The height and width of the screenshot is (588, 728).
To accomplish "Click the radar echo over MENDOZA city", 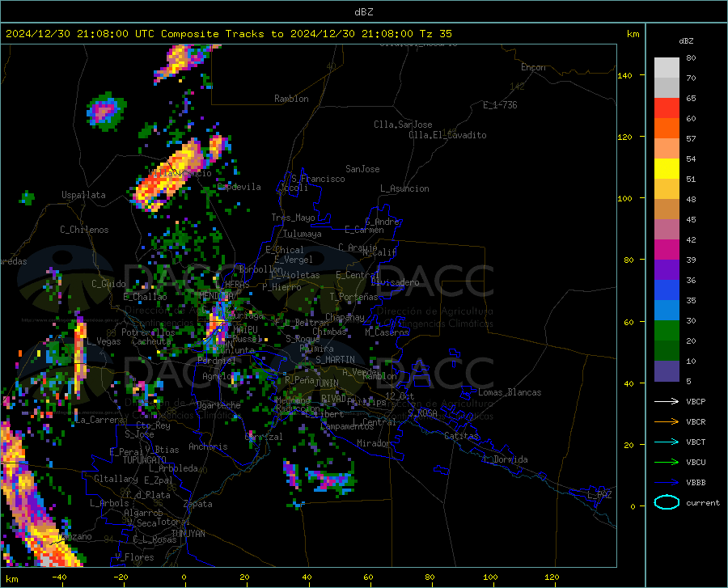I will coord(218,325).
